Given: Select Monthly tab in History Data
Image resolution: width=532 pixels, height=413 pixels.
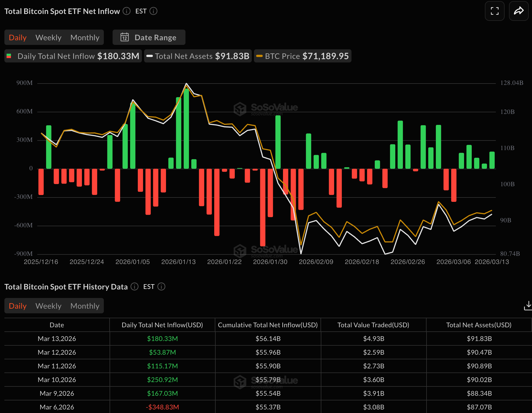Looking at the screenshot, I should [85, 306].
